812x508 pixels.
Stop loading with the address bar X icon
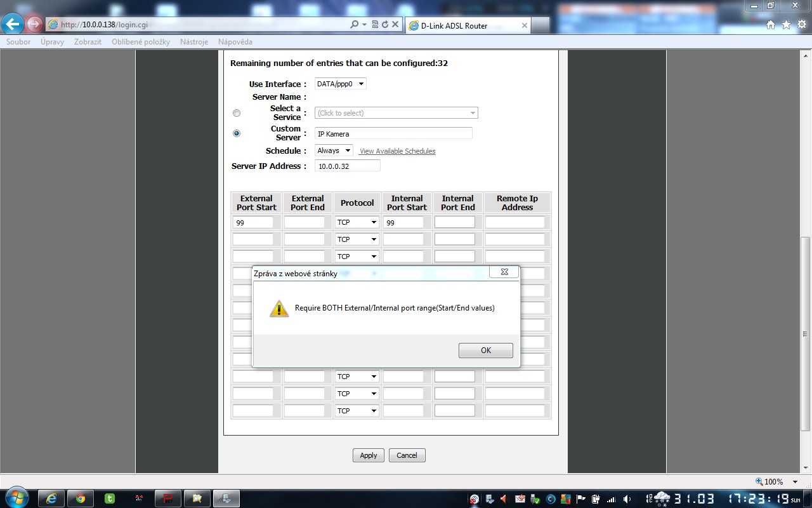pos(395,25)
